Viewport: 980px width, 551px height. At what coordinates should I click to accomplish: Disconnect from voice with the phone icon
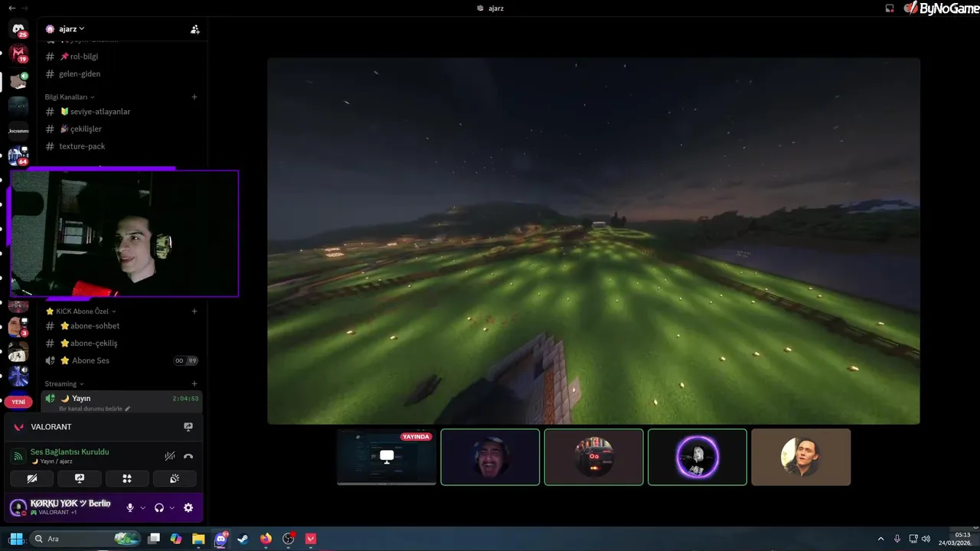click(x=188, y=456)
